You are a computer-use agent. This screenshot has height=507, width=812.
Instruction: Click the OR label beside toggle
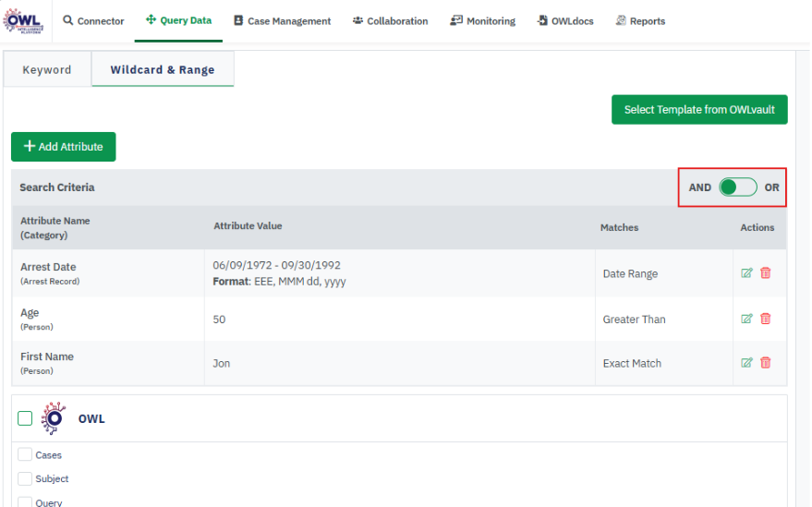pyautogui.click(x=771, y=187)
